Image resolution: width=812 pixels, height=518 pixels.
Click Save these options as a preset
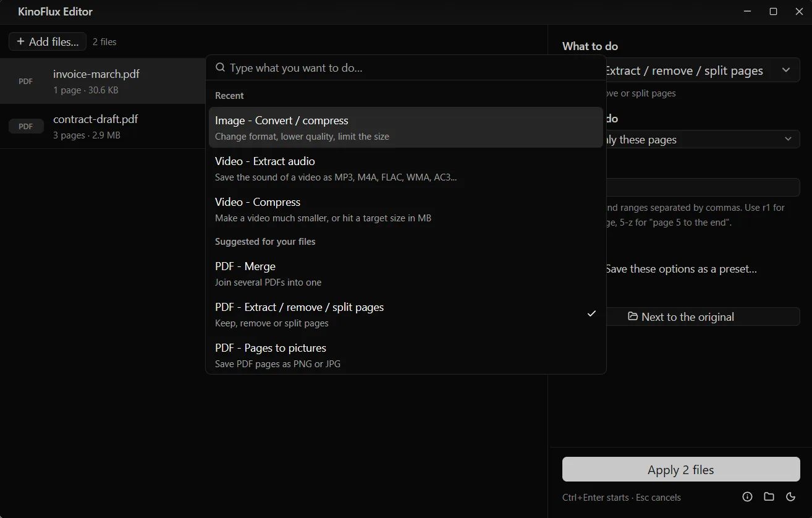pos(681,269)
